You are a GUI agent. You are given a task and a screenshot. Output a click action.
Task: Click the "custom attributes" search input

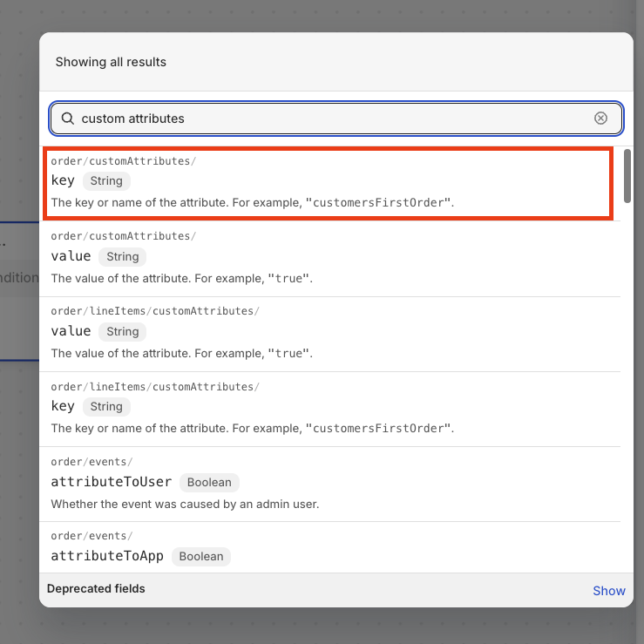coord(331,119)
